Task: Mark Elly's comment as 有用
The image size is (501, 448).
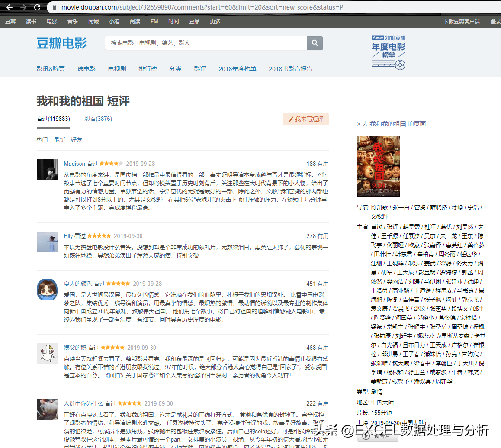Action: [x=323, y=236]
